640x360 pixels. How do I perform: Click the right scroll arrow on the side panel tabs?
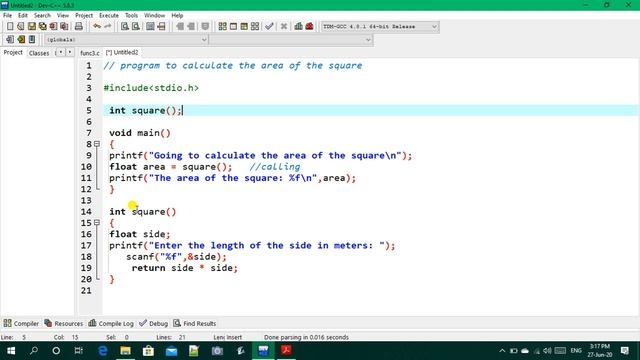(x=70, y=52)
